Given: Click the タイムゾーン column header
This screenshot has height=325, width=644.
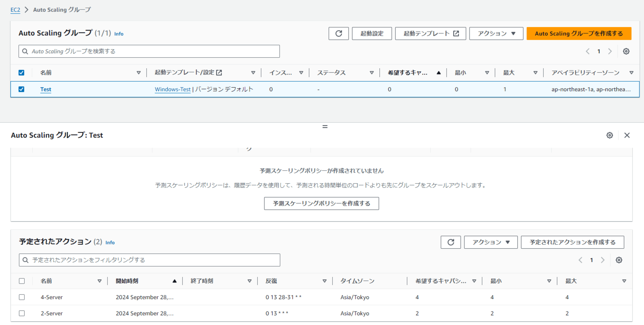Looking at the screenshot, I should pyautogui.click(x=357, y=281).
